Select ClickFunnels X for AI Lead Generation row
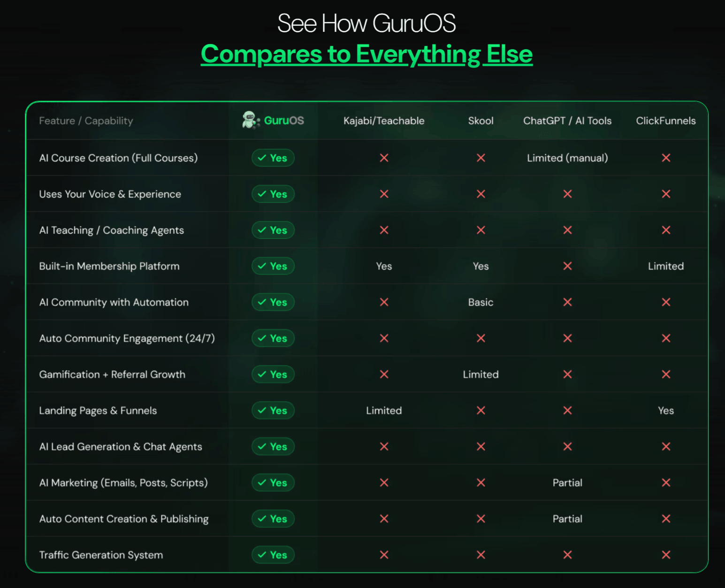Image resolution: width=725 pixels, height=588 pixels. (666, 447)
